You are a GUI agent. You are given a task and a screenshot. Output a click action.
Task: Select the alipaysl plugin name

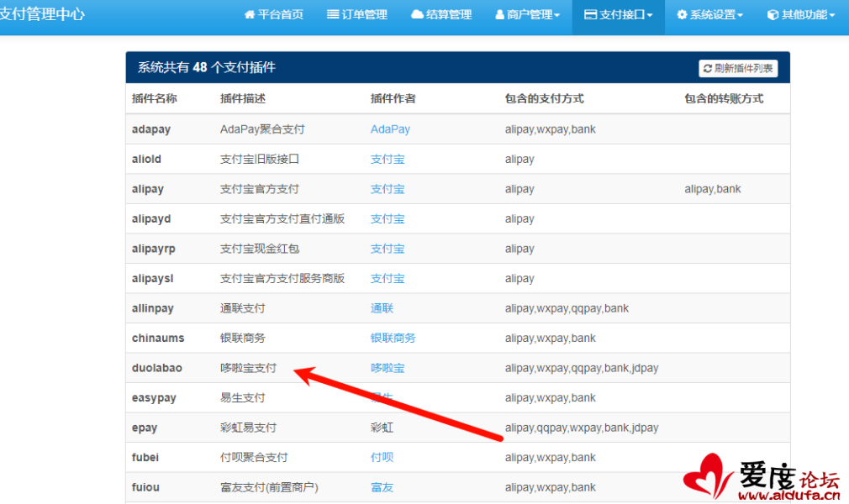tap(152, 278)
